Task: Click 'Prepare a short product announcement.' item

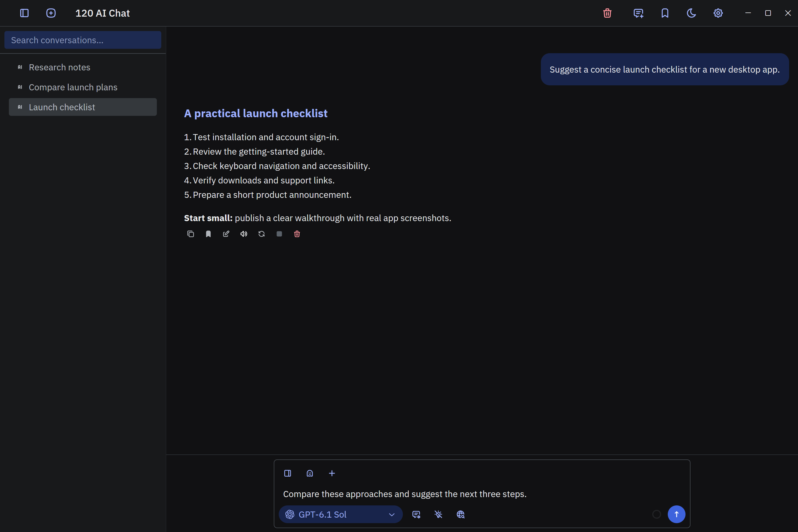Action: (x=272, y=195)
